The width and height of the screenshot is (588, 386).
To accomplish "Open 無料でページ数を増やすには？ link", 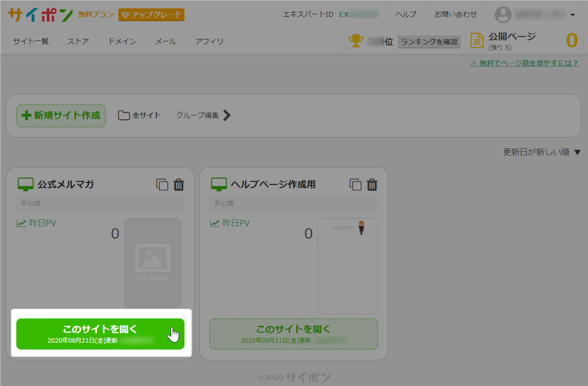I will [524, 63].
